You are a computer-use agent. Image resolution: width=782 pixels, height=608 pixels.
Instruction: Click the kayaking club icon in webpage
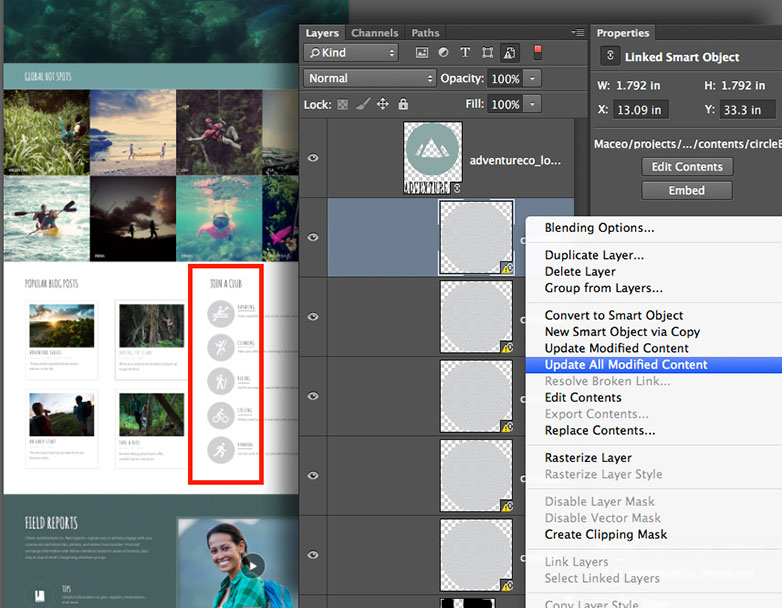click(x=221, y=313)
